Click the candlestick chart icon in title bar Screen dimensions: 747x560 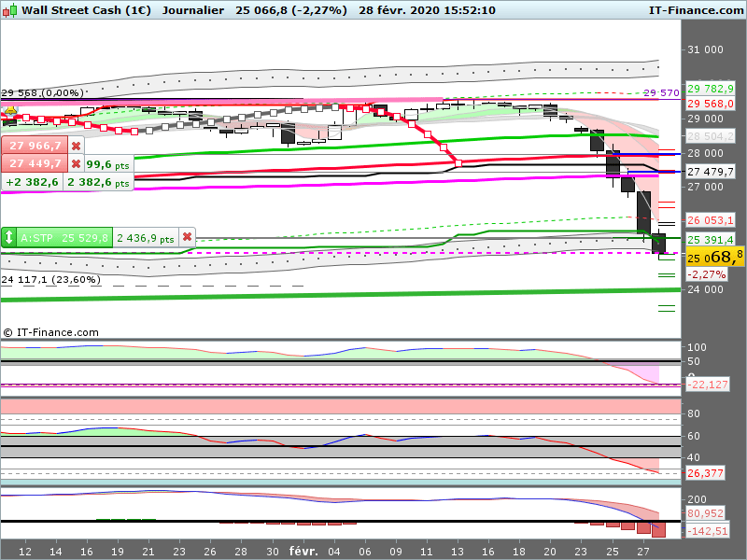point(9,9)
